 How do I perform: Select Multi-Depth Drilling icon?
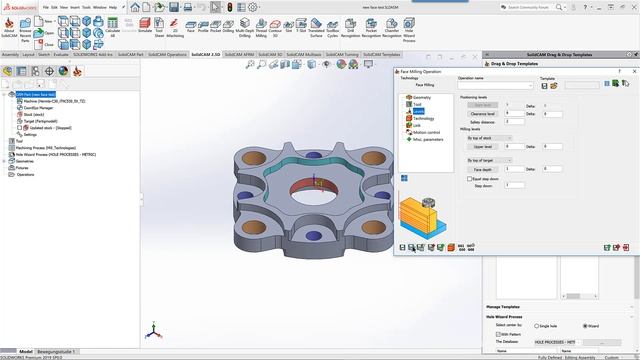(244, 27)
